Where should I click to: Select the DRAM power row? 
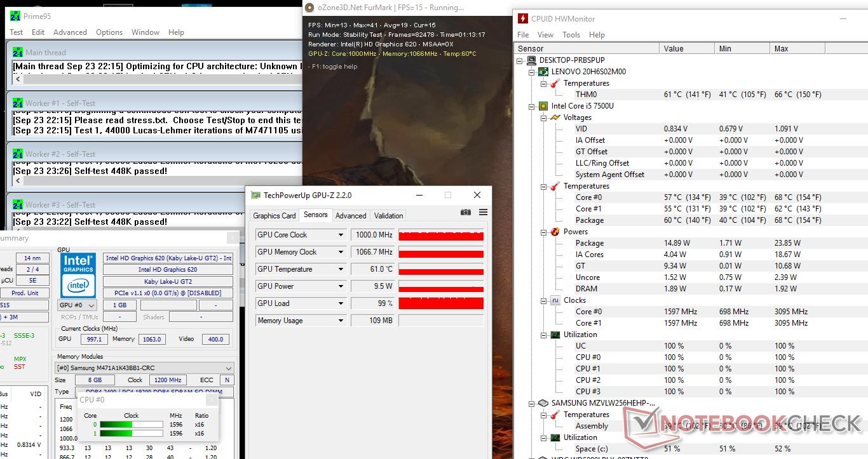689,289
